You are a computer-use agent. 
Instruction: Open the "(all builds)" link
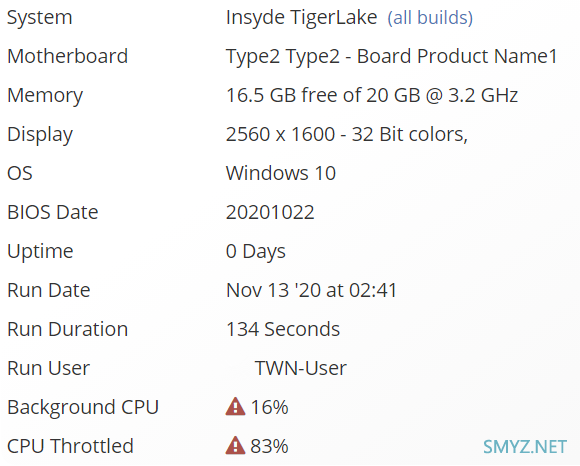pos(430,18)
